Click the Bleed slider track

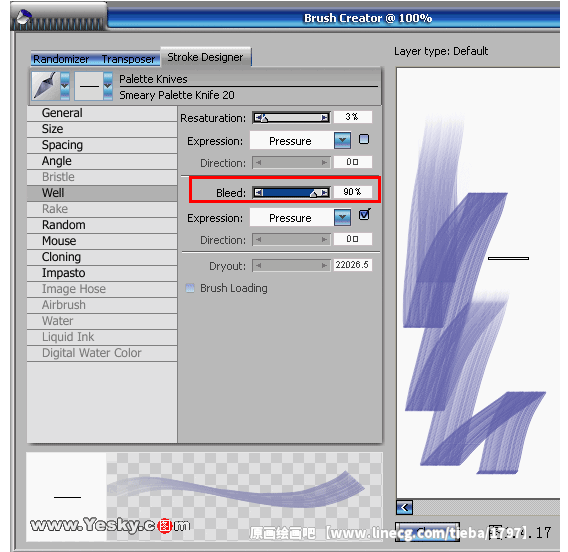tap(291, 192)
